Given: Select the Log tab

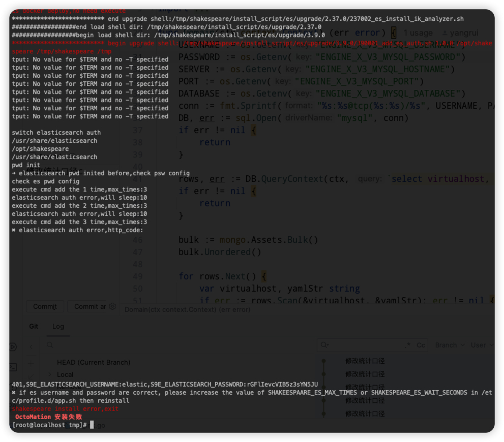Looking at the screenshot, I should coord(58,326).
